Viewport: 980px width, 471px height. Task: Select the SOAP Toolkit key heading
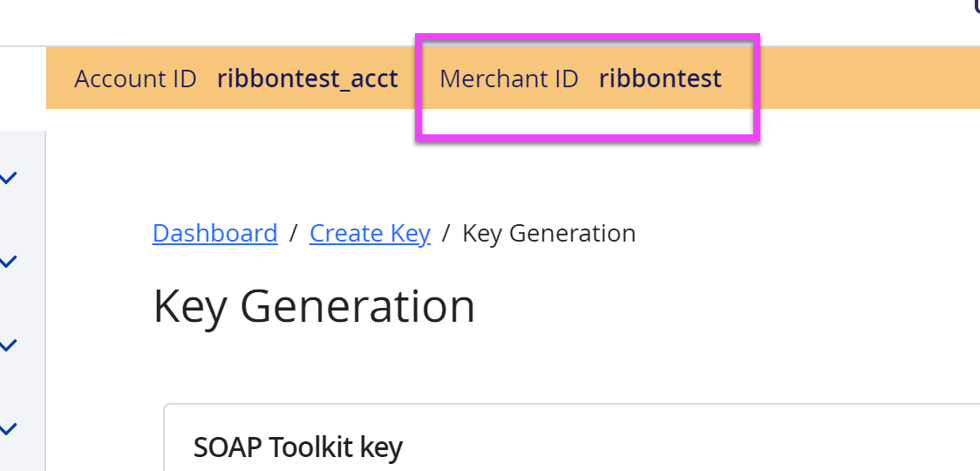tap(297, 447)
